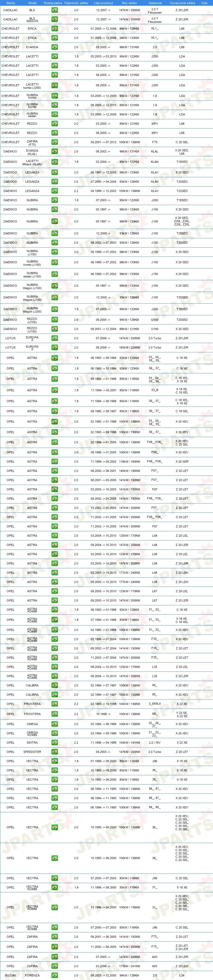Click the Rodzaj paliwa column header

53,3
